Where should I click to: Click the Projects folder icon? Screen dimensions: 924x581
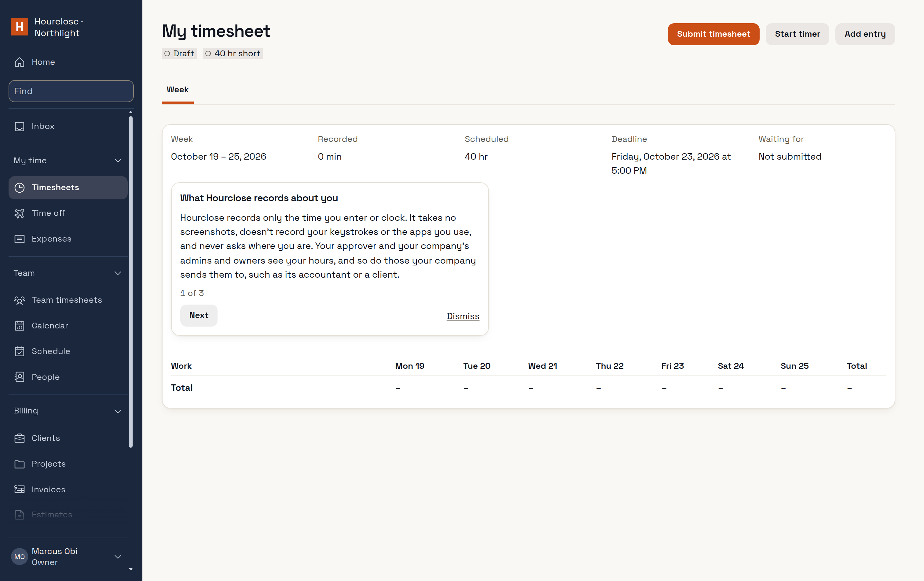click(20, 464)
